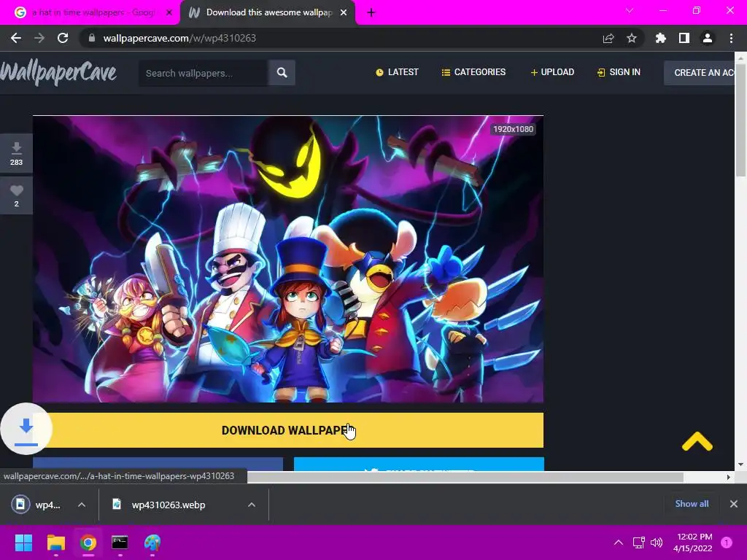The image size is (747, 560).
Task: Open the Windows Start menu
Action: pyautogui.click(x=23, y=542)
